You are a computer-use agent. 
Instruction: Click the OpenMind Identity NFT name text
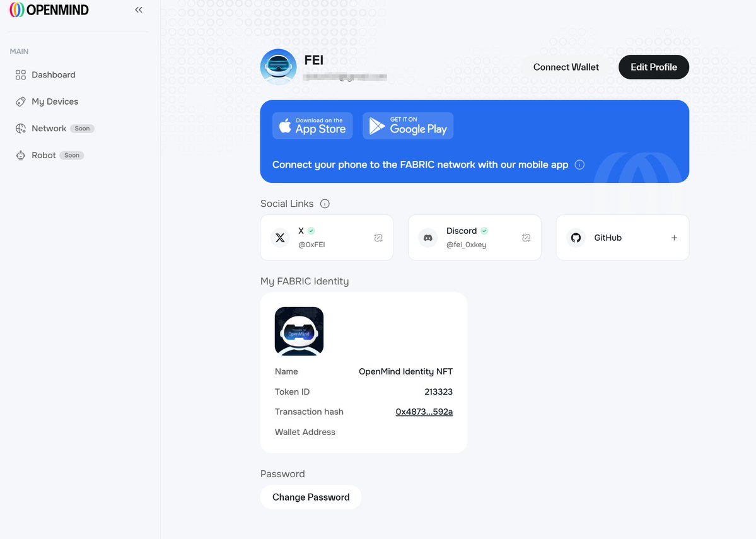(x=405, y=372)
